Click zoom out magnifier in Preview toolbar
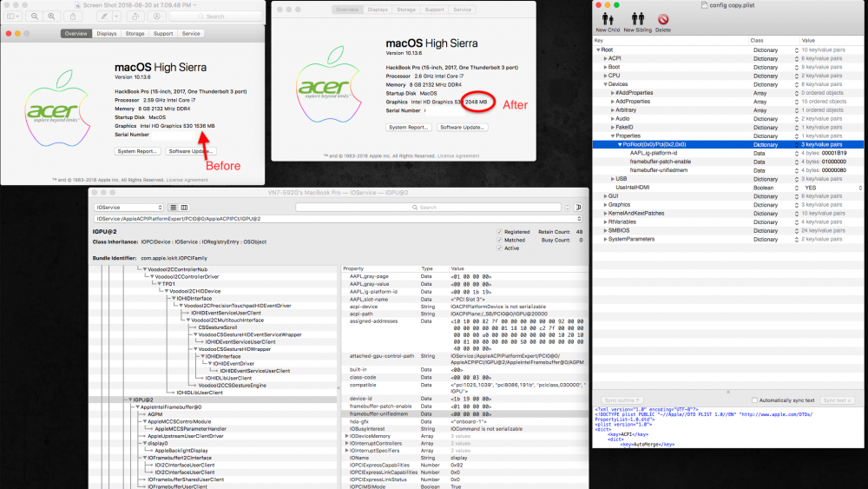Viewport: 868px width, 489px height. (x=35, y=17)
